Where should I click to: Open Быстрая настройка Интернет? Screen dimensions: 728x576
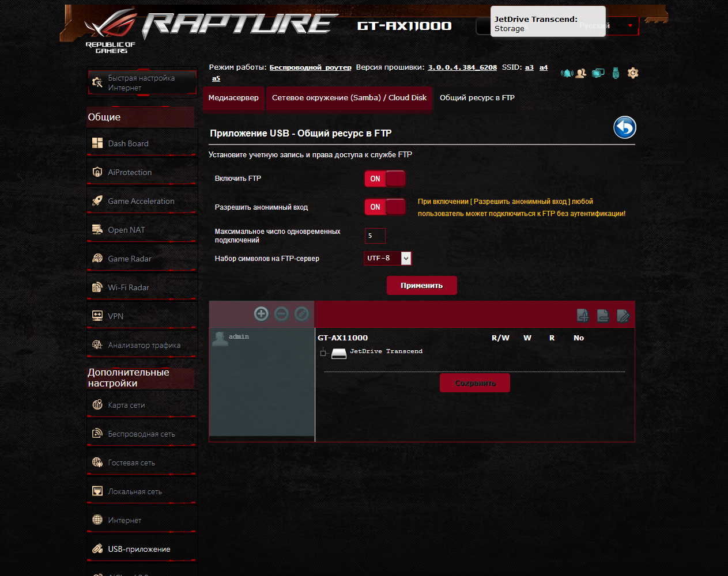tap(142, 83)
